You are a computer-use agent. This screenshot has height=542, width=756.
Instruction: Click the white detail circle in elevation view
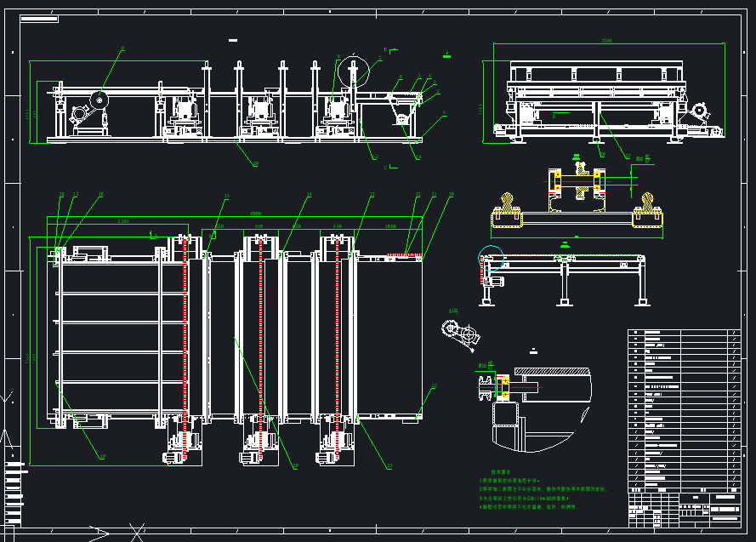(x=354, y=71)
